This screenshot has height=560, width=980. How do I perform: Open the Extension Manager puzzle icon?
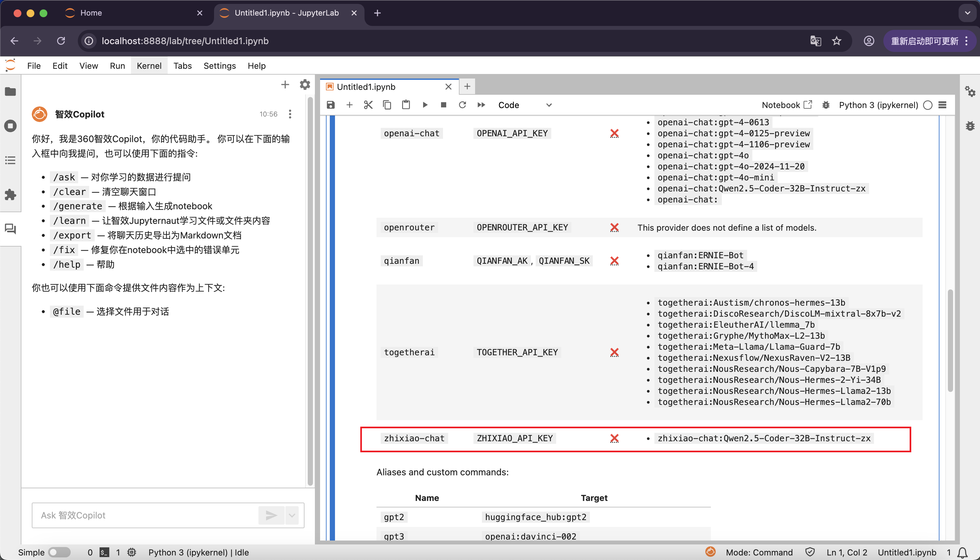coord(10,195)
